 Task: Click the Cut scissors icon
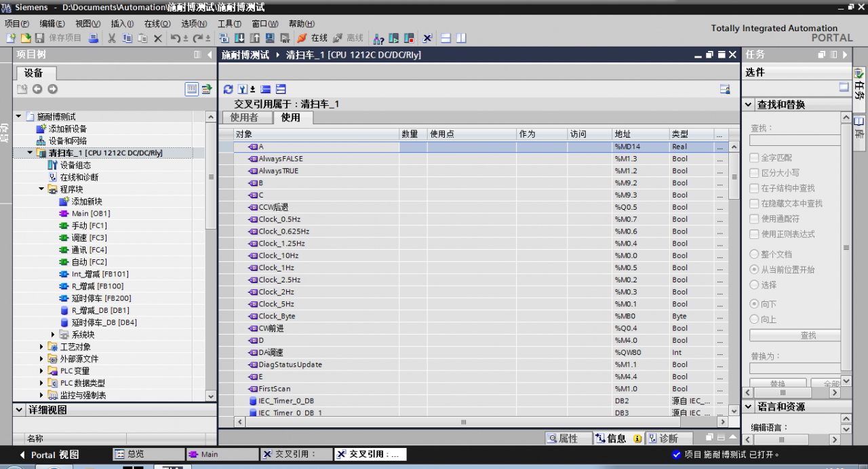pyautogui.click(x=112, y=38)
